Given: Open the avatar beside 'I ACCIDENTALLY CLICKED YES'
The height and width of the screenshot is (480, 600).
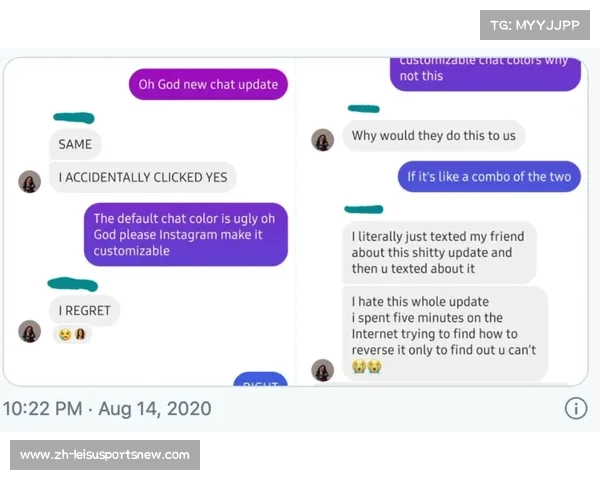Looking at the screenshot, I should 29,181.
